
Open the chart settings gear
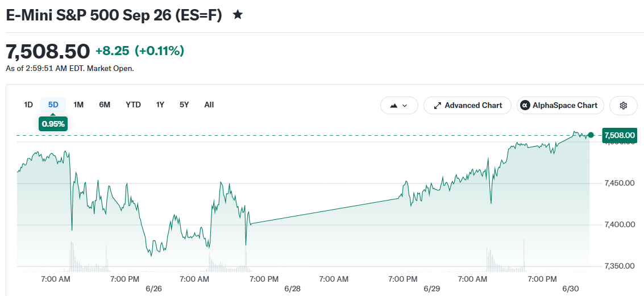pos(623,106)
